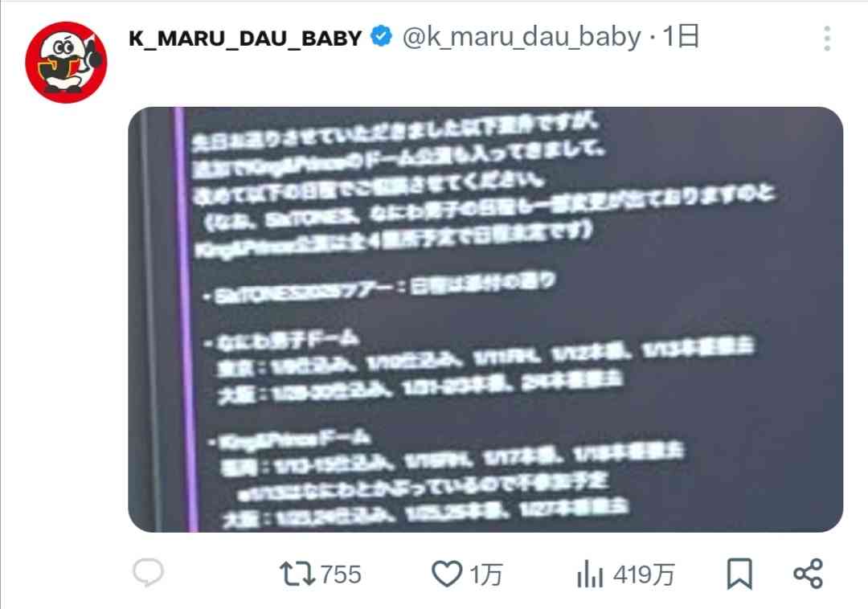Click the 755 repost count

pyautogui.click(x=341, y=574)
